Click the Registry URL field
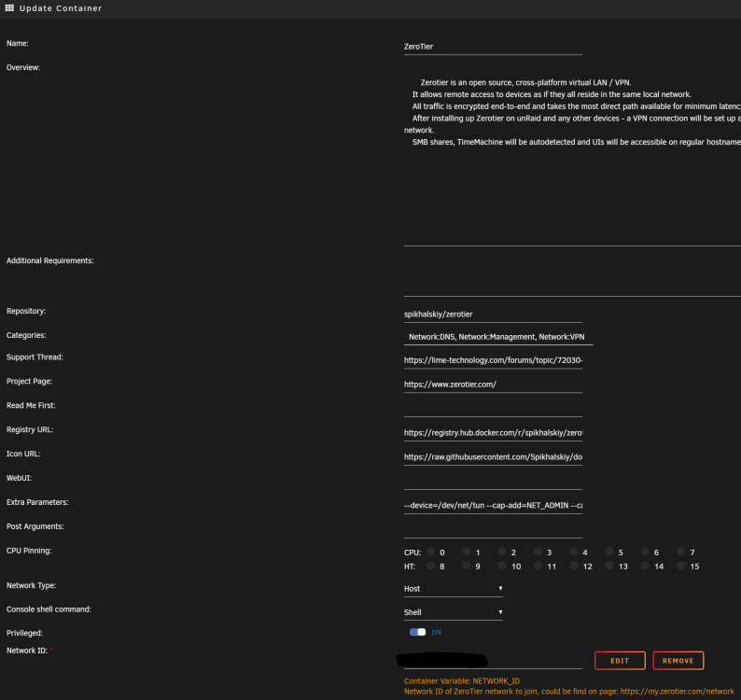The width and height of the screenshot is (741, 700). tap(493, 433)
